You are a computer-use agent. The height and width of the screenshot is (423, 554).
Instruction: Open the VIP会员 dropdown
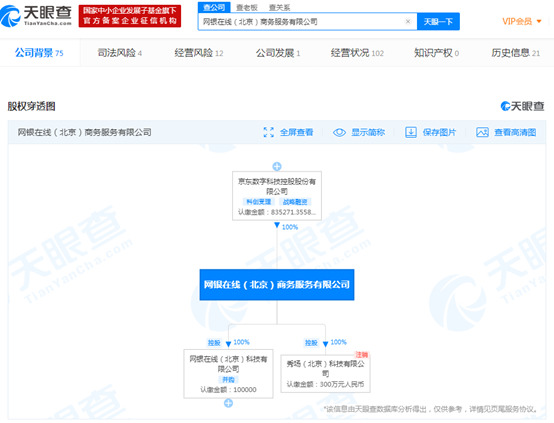point(522,22)
